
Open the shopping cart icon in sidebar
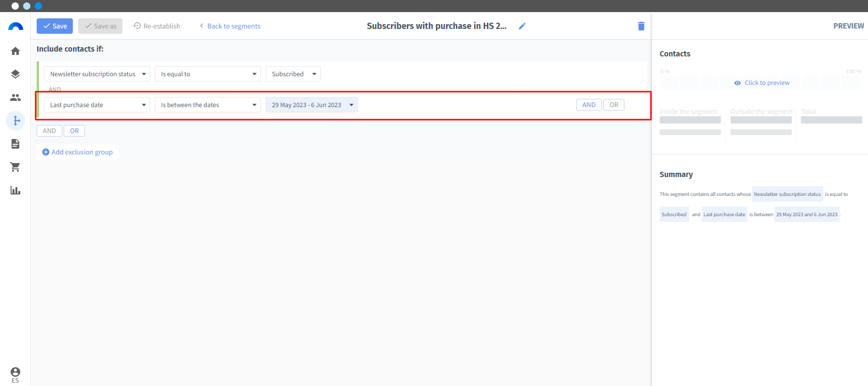pos(15,167)
